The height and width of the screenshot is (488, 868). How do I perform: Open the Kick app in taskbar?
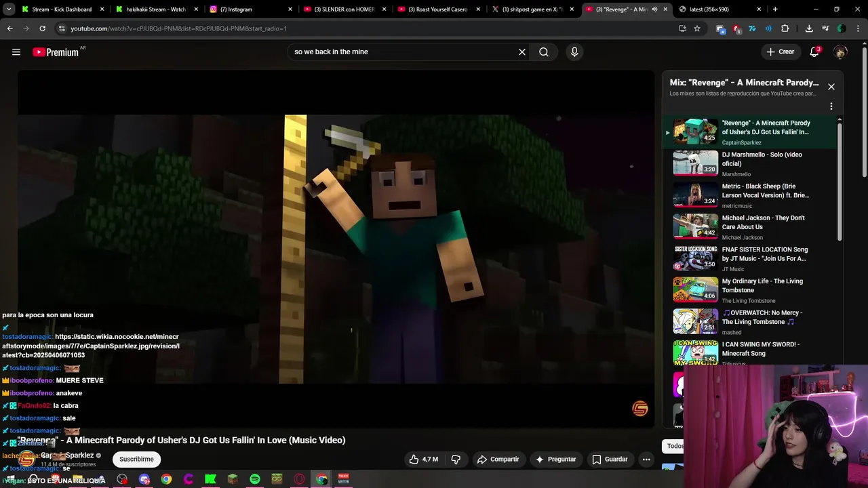click(x=210, y=479)
